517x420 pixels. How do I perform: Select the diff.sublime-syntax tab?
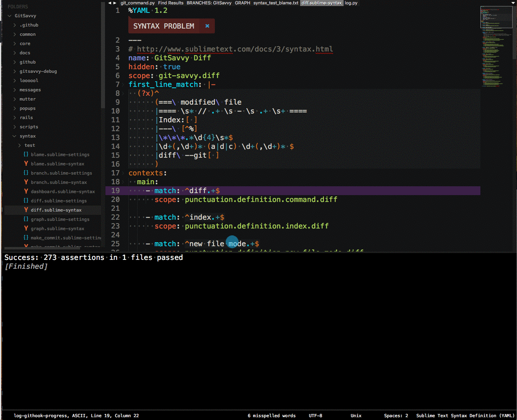[321, 3]
